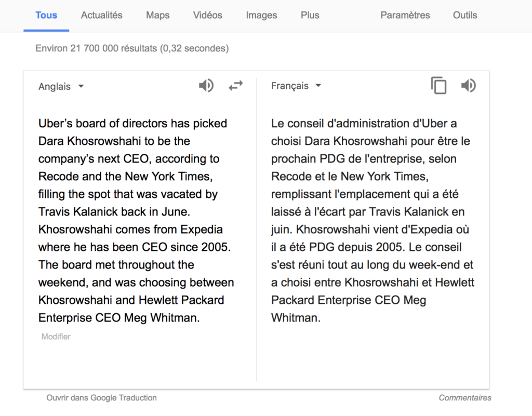Show the Images results tab
This screenshot has height=416, width=532.
[x=261, y=15]
